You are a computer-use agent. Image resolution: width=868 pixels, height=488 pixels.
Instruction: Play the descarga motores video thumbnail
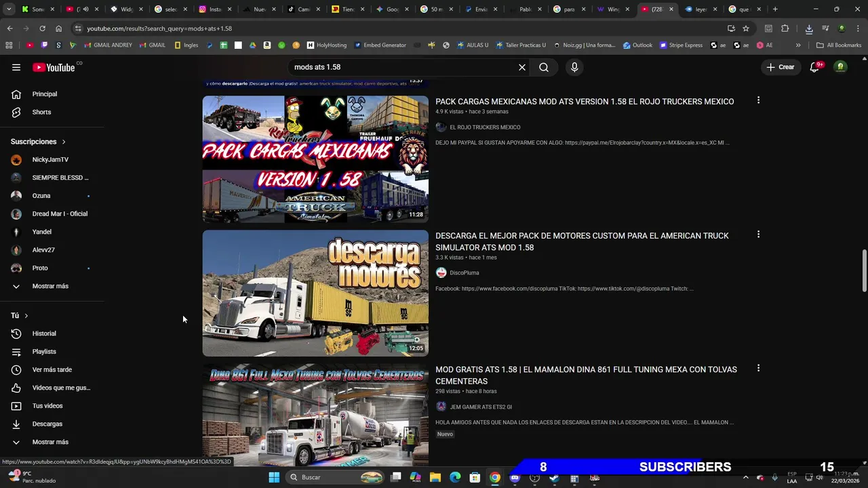click(x=315, y=293)
